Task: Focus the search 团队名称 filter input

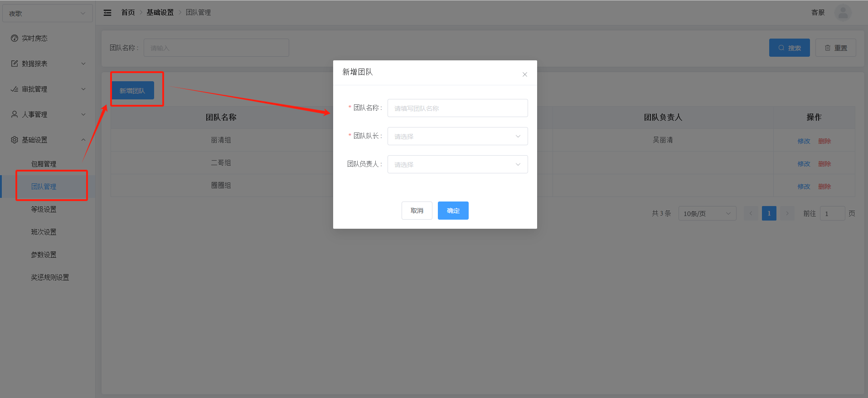Action: coord(216,48)
